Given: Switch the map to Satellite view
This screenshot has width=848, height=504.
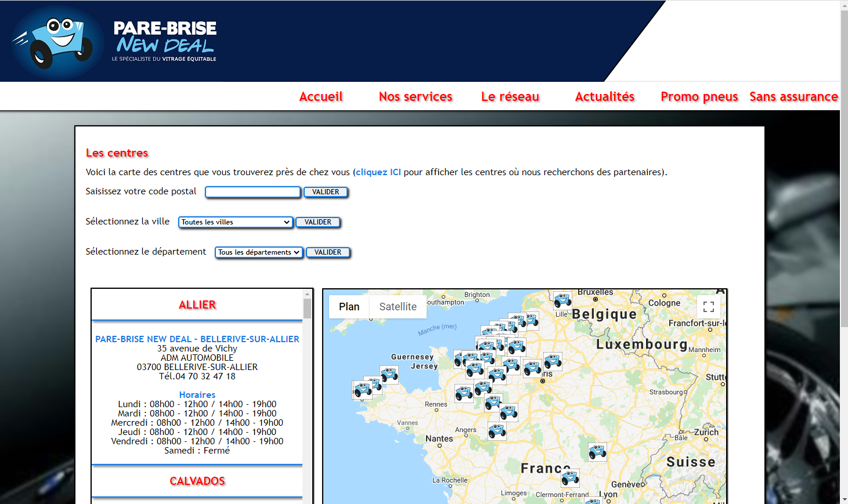Looking at the screenshot, I should pyautogui.click(x=398, y=307).
